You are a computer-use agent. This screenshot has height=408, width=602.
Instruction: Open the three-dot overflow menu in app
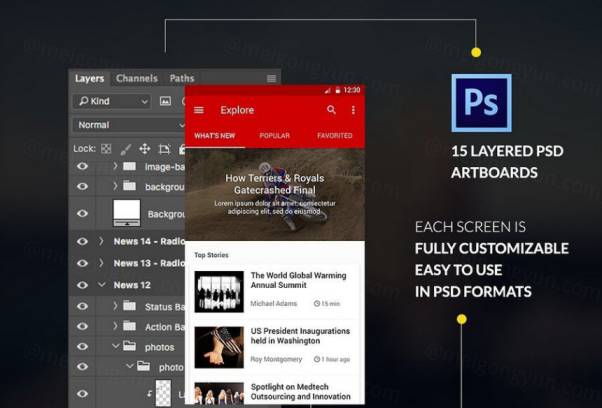click(353, 110)
